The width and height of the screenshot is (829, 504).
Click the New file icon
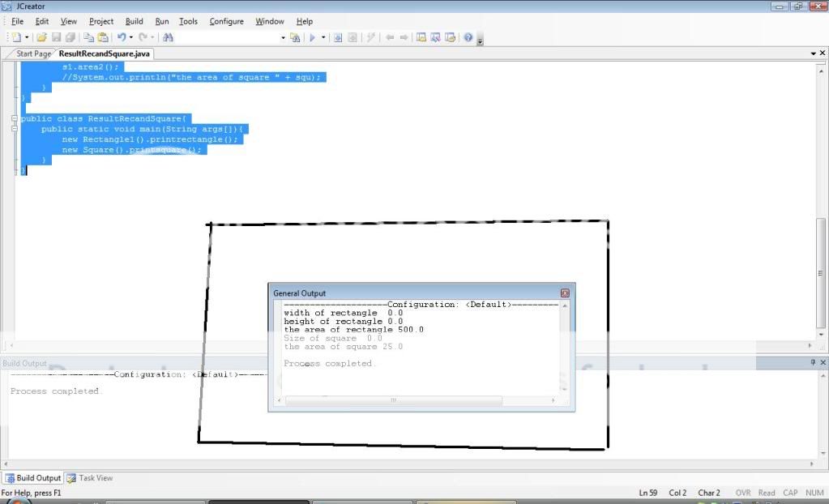tap(15, 37)
